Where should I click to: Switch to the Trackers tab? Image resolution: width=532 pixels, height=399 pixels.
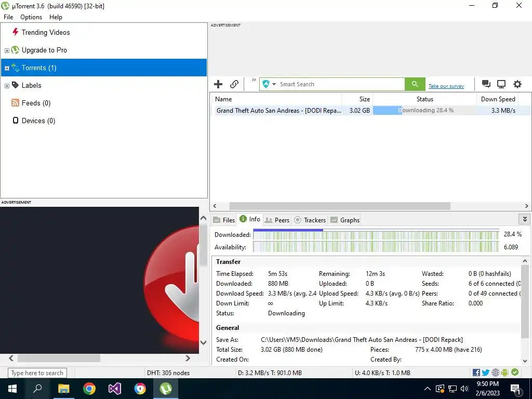pos(310,220)
